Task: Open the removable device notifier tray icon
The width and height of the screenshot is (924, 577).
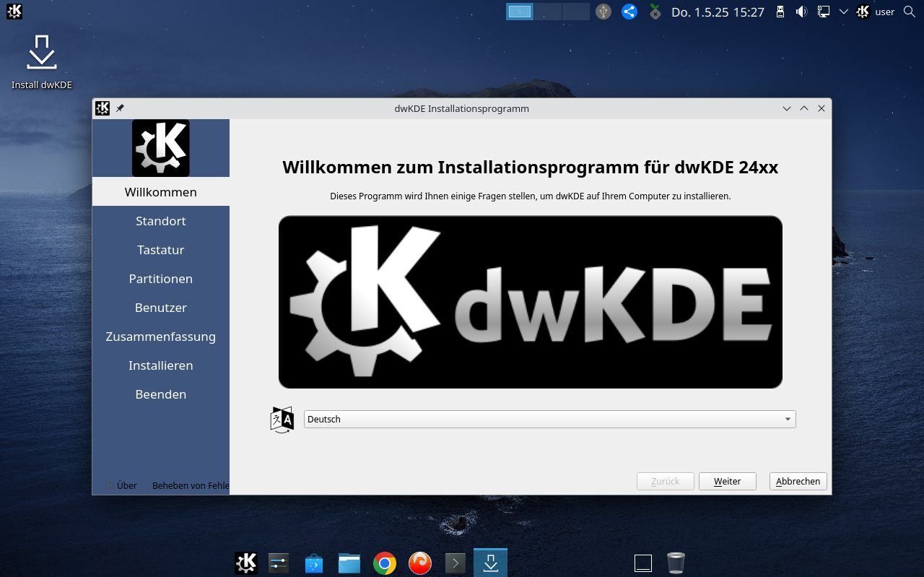Action: 780,12
